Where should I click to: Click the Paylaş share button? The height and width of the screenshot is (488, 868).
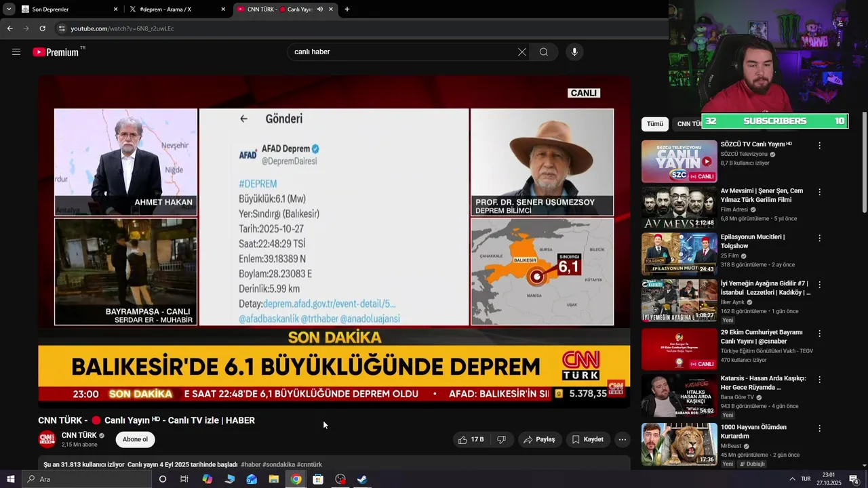tap(539, 440)
